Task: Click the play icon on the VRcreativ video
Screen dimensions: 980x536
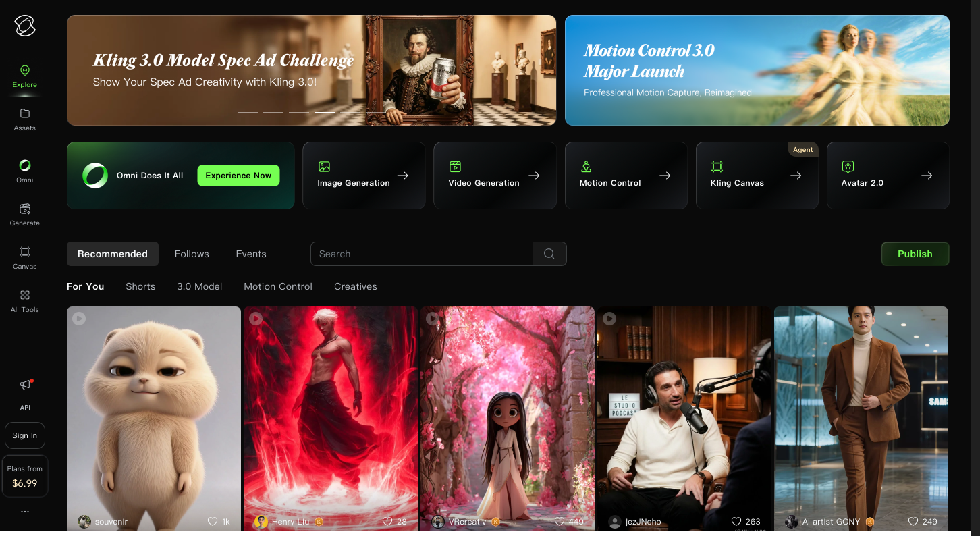Action: click(433, 318)
